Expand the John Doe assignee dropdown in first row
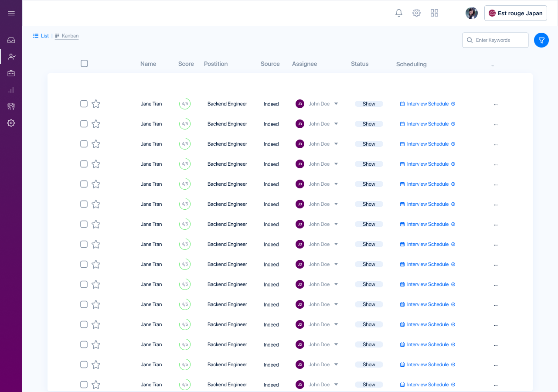558x392 pixels. point(336,104)
